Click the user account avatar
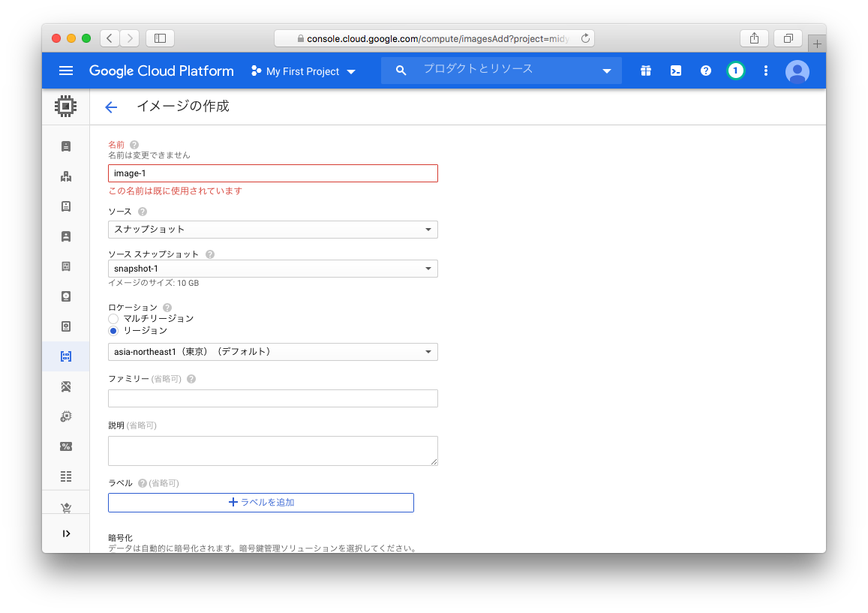This screenshot has width=868, height=613. point(797,71)
